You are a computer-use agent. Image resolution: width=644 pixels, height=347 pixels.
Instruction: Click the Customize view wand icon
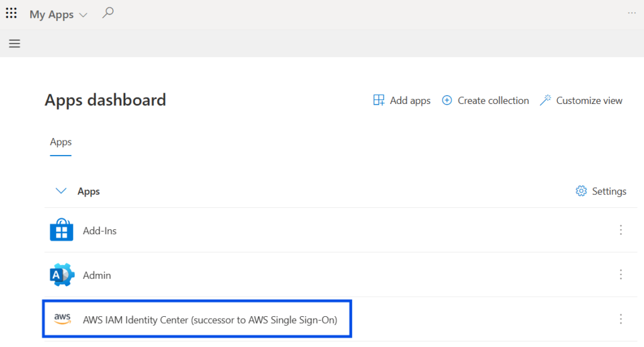coord(545,100)
